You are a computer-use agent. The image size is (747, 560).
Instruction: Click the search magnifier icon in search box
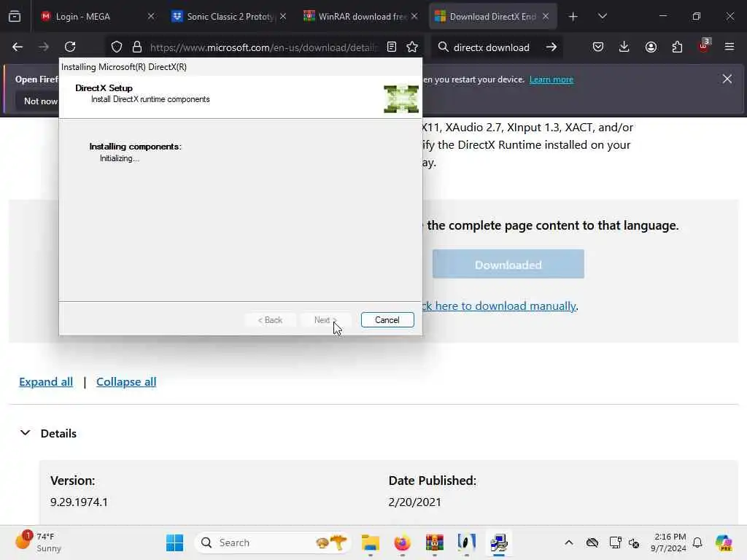tap(443, 47)
